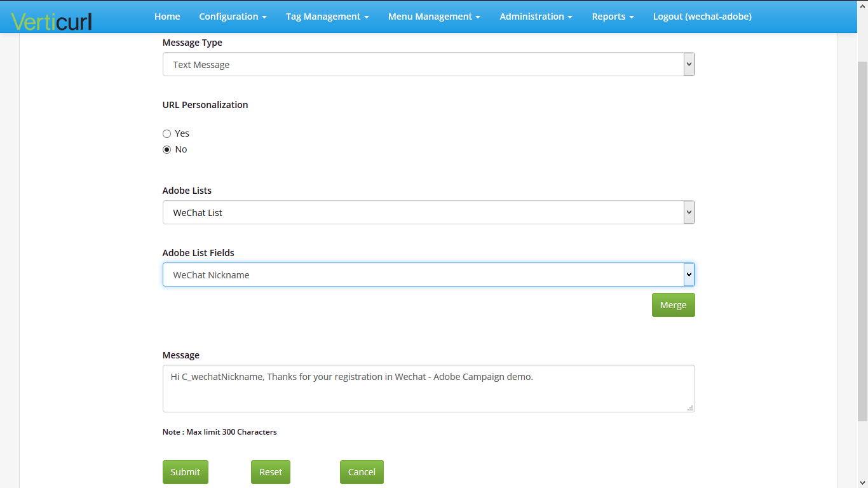Expand the Configuration menu
This screenshot has height=488, width=868.
(x=233, y=16)
